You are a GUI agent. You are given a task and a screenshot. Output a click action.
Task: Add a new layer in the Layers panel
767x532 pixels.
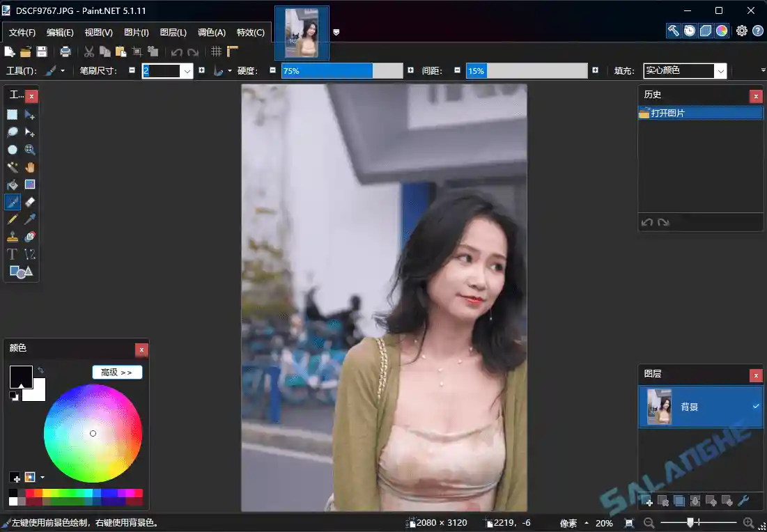tap(648, 501)
